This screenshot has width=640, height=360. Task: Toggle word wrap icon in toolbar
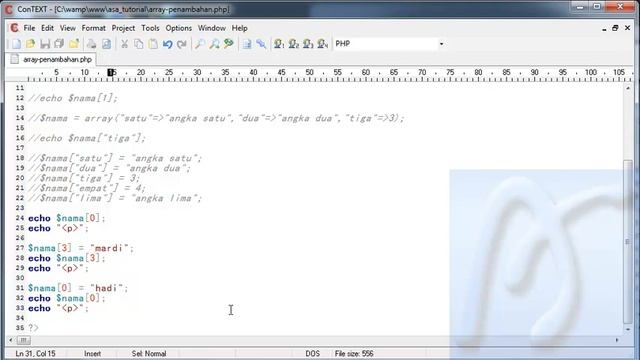pyautogui.click(x=247, y=44)
